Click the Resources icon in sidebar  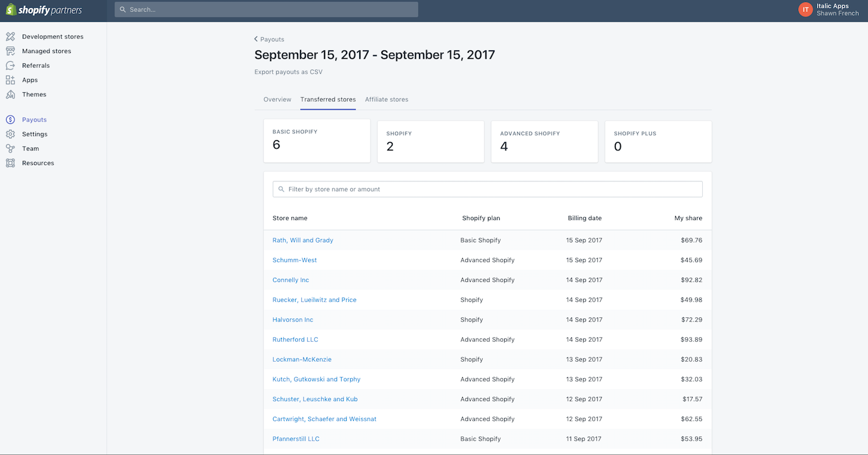point(10,163)
